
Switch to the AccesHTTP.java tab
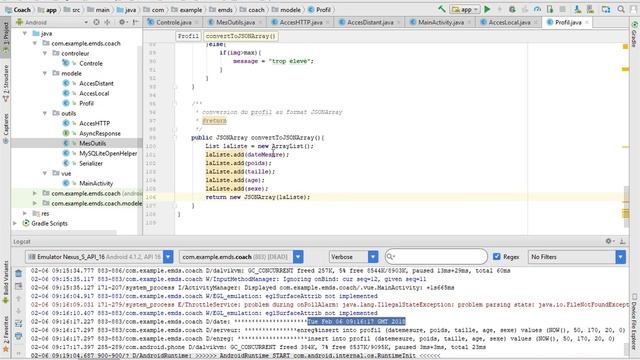click(300, 22)
